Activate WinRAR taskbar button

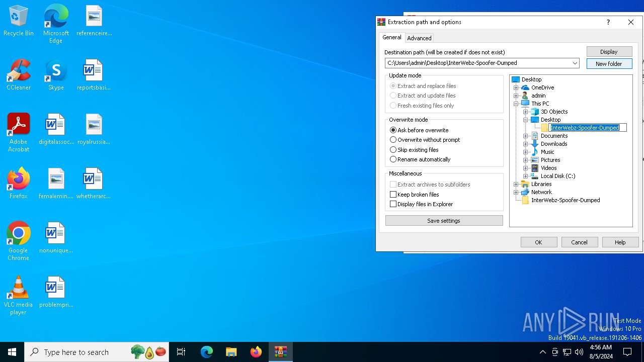[x=281, y=352]
